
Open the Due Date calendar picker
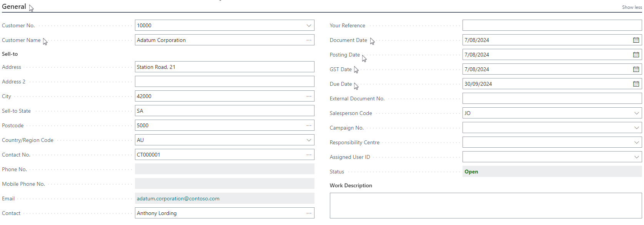click(x=636, y=84)
